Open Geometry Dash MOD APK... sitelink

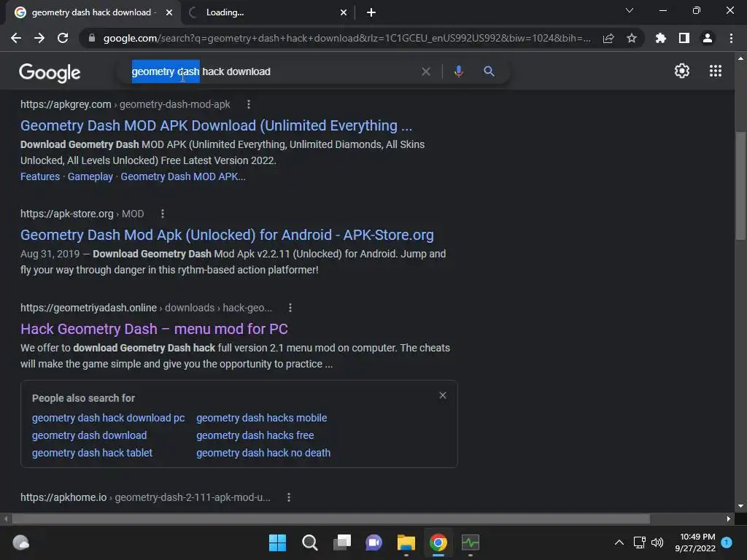coord(183,176)
